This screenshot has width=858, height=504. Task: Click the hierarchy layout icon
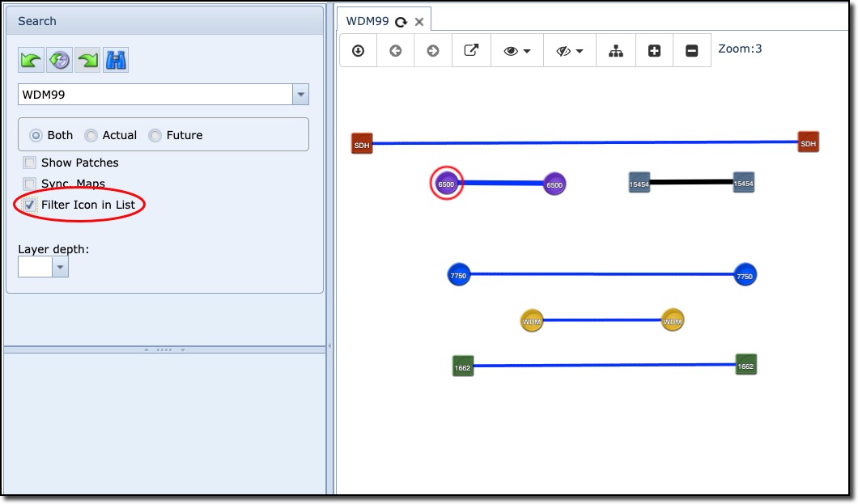point(616,51)
